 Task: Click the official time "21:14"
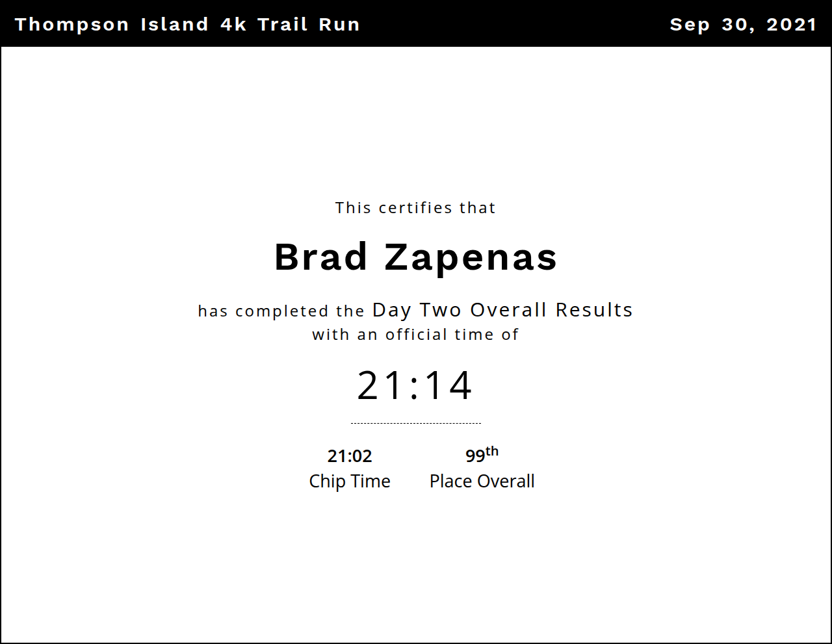point(415,385)
